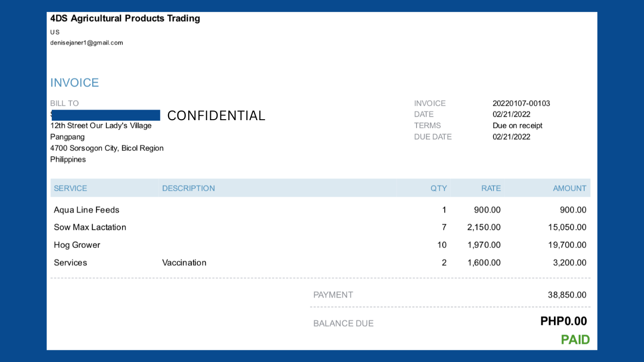Click the BILL TO label
Image resolution: width=644 pixels, height=362 pixels.
64,104
